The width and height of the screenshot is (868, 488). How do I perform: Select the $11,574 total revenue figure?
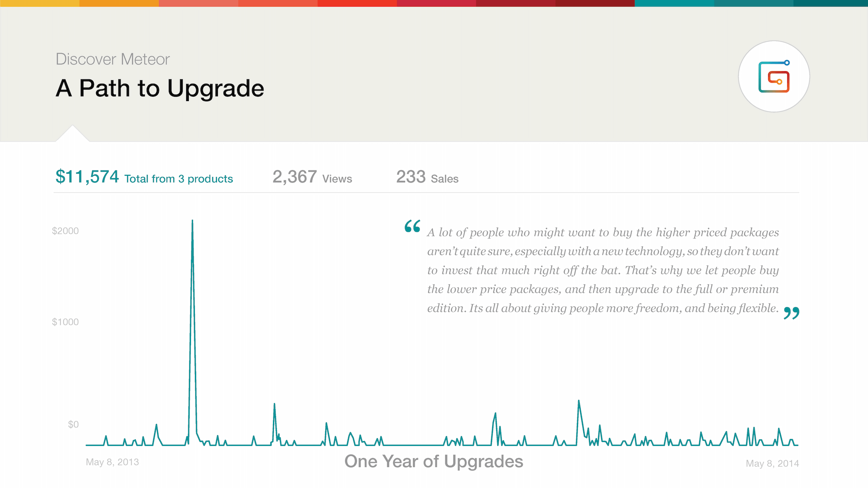pyautogui.click(x=87, y=177)
